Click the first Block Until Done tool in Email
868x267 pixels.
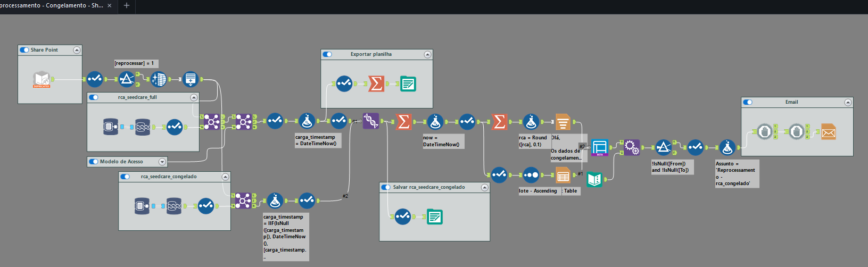765,131
